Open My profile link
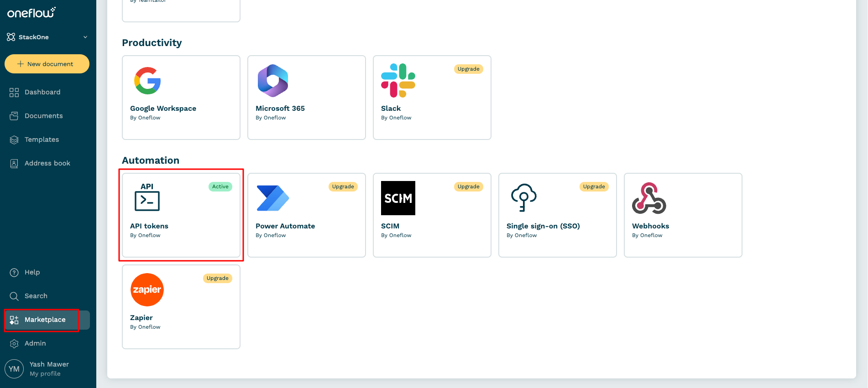Image resolution: width=868 pixels, height=388 pixels. pos(45,374)
